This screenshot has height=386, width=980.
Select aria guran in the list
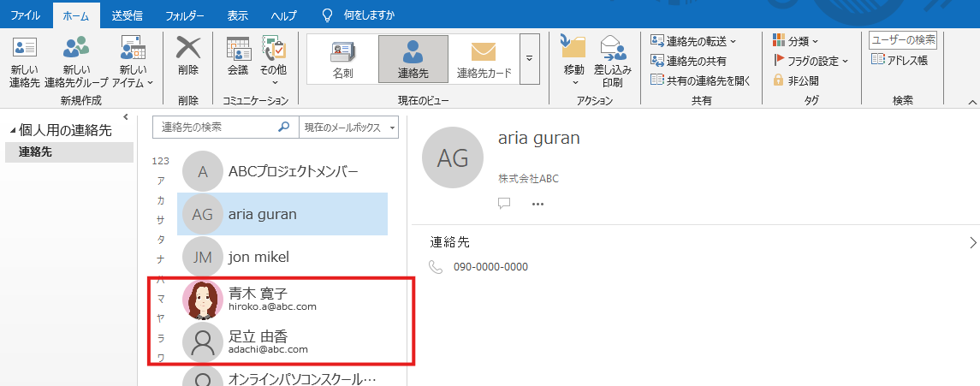[282, 214]
